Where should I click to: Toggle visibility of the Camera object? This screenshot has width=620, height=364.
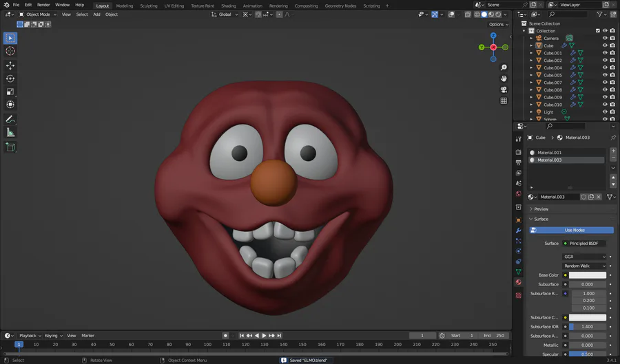(605, 39)
